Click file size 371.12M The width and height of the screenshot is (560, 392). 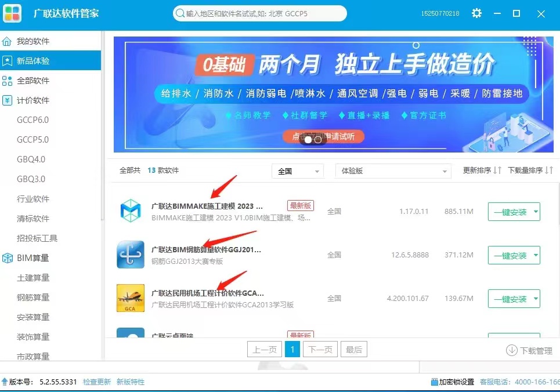pos(459,255)
